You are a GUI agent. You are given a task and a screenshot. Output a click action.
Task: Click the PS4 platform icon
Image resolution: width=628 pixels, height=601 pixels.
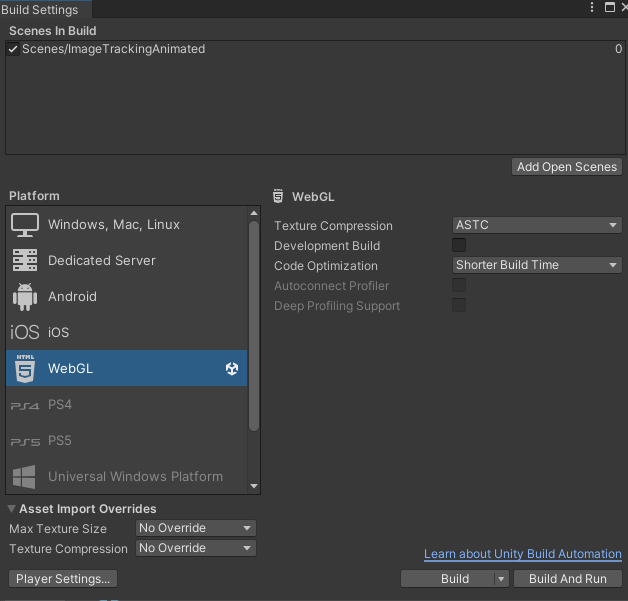25,405
